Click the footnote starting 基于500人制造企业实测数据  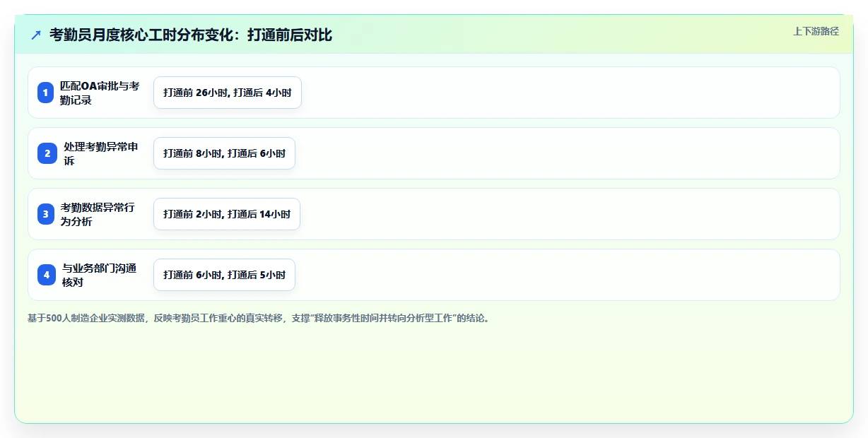coord(259,318)
